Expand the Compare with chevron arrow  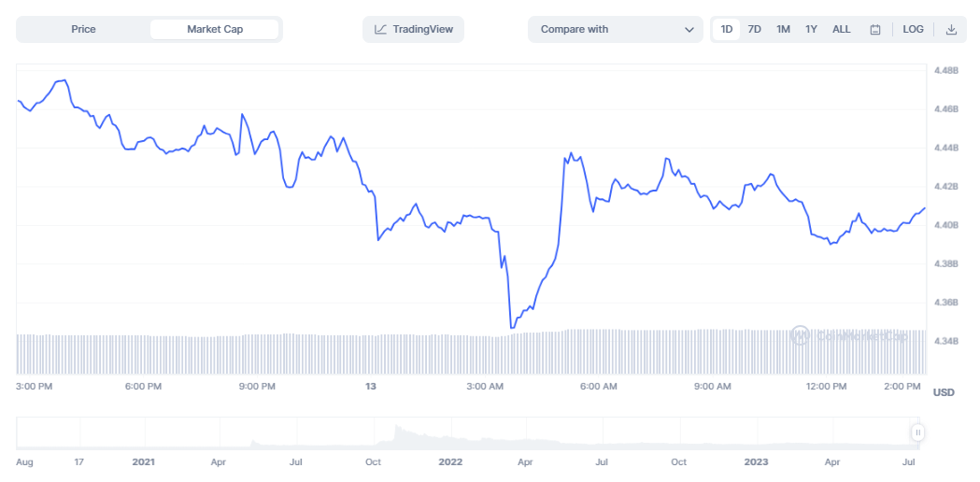click(x=689, y=30)
